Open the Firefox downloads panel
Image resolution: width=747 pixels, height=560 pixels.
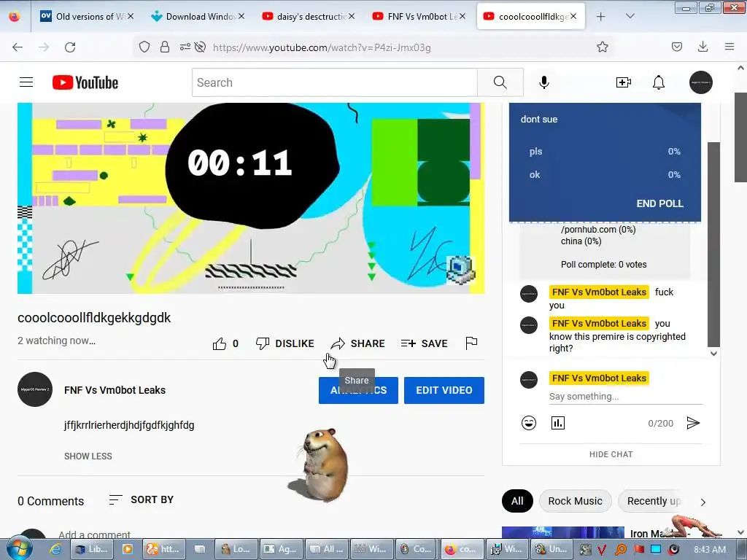tap(703, 47)
